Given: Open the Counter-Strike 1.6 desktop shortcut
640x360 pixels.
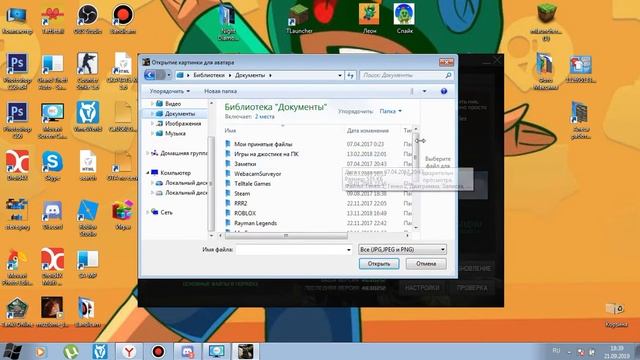Looking at the screenshot, I should coord(87,70).
